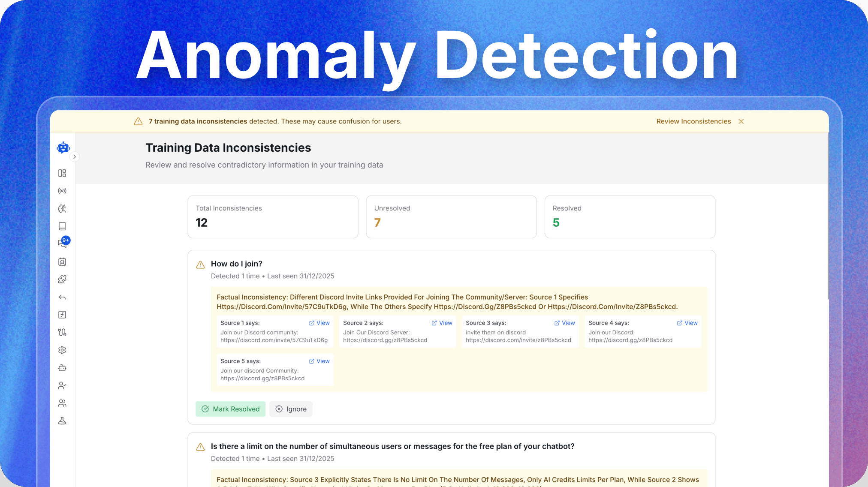Viewport: 868px width, 487px height.
Task: Open conversations icon with 9+ badge
Action: point(63,243)
